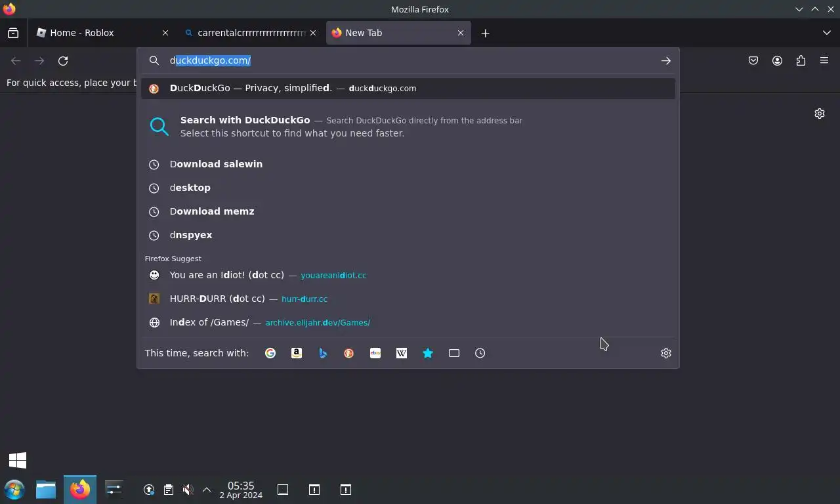Search this time with Bing icon
This screenshot has width=840, height=504.
pos(323,353)
